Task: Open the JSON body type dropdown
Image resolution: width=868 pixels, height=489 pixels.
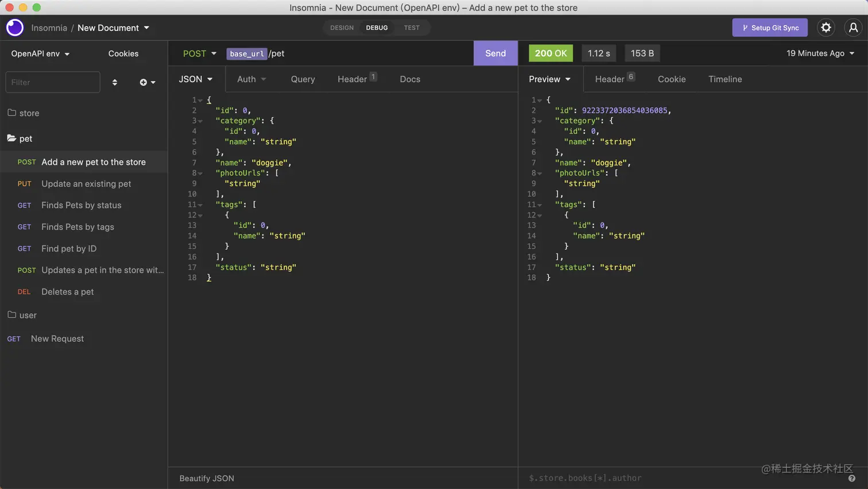Action: pos(196,79)
